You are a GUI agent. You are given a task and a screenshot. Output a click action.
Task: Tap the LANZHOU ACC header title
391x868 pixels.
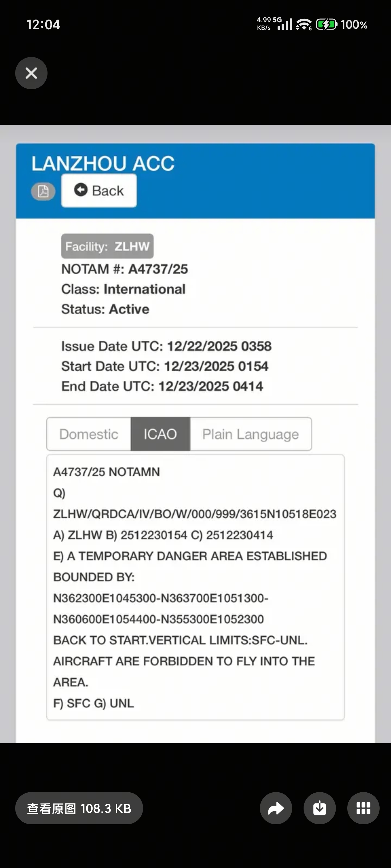coord(103,163)
